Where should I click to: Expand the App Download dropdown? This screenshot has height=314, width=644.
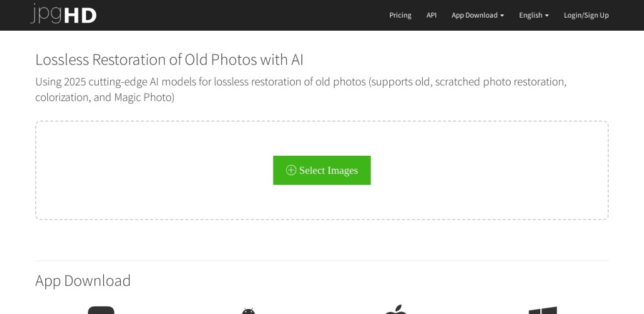477,15
